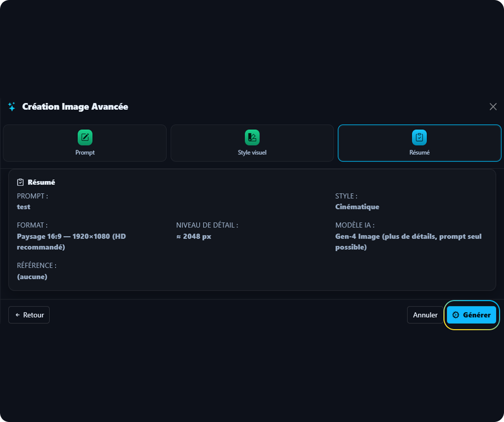The height and width of the screenshot is (422, 504).
Task: Cancel with the Annuler button
Action: click(425, 315)
